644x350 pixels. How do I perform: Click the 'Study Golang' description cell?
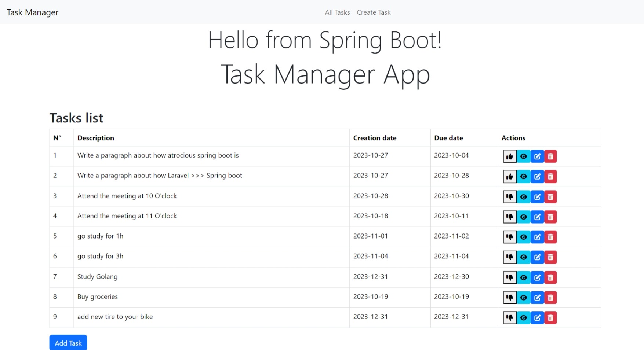click(211, 277)
